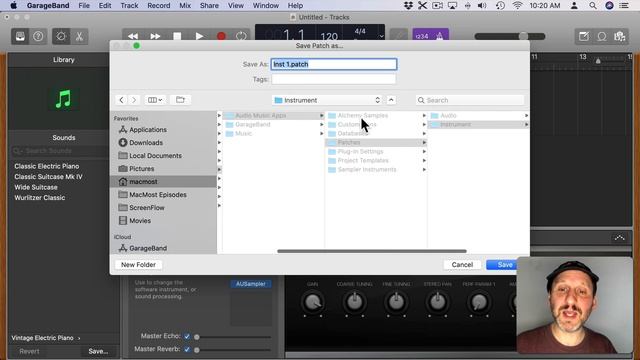Expand the Audio Music Apps folder arrow
Viewport: 640px width, 360px height.
click(x=322, y=116)
